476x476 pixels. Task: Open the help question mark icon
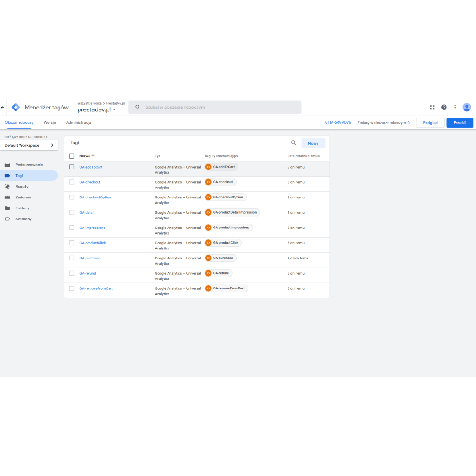(444, 107)
